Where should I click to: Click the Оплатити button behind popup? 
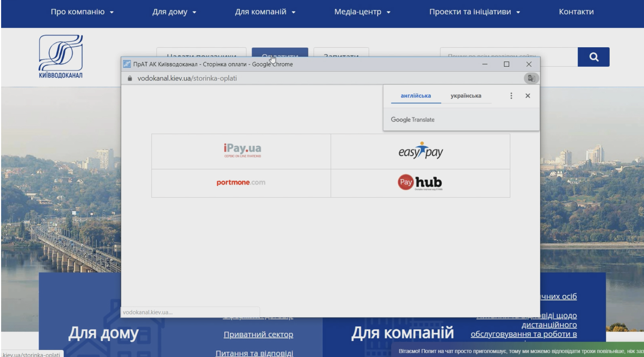280,52
